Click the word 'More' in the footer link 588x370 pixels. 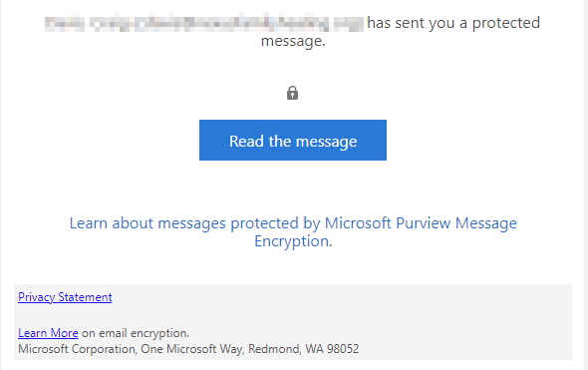click(64, 333)
